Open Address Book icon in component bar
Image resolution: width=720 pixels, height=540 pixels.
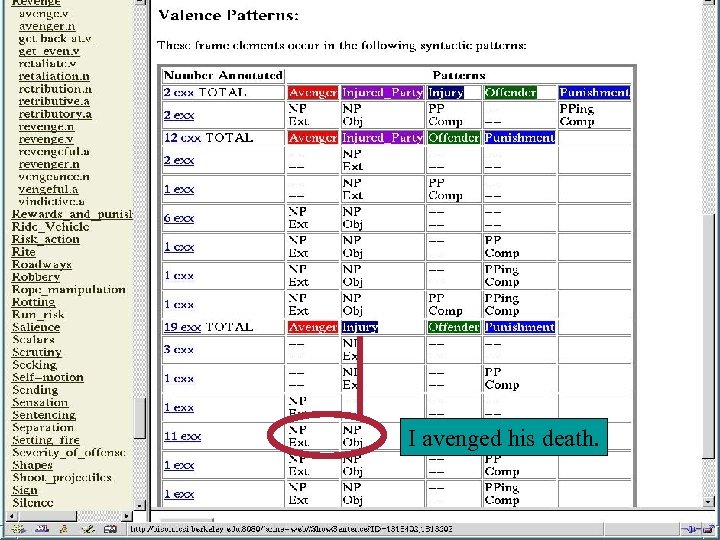[110, 529]
